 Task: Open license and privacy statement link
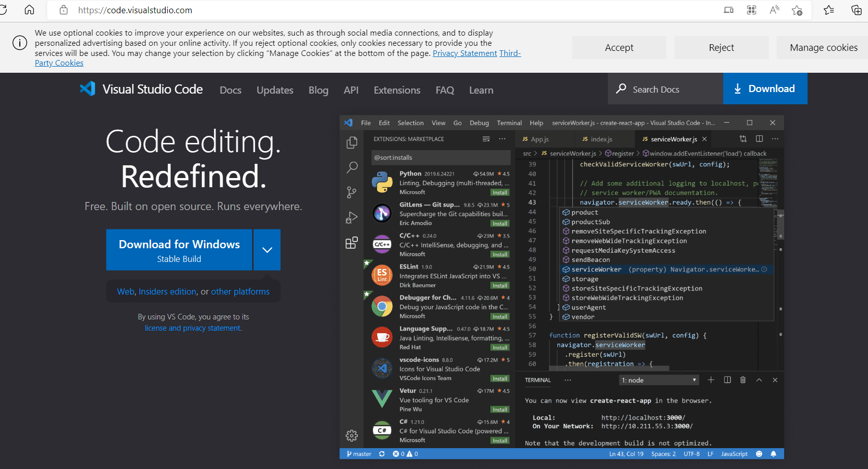[x=193, y=328]
